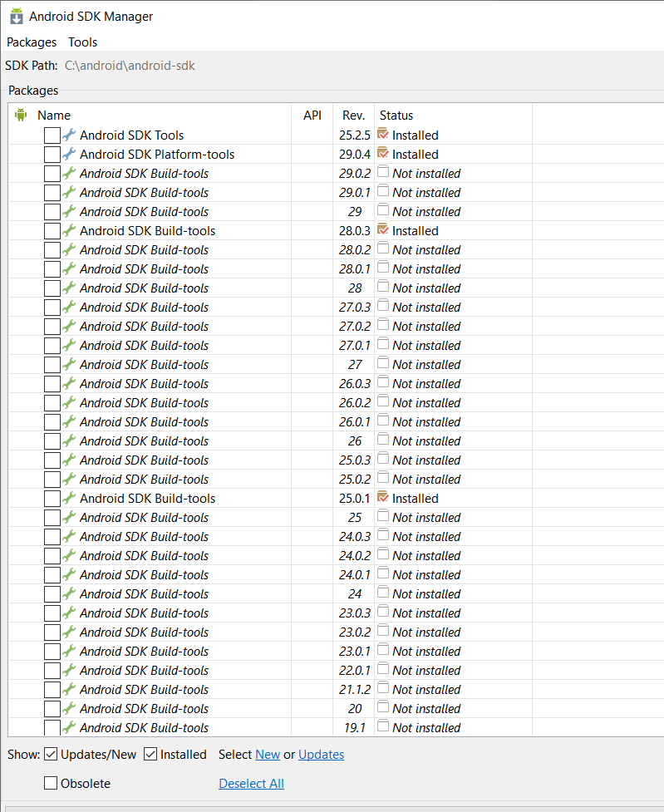The height and width of the screenshot is (812, 664).
Task: Click the blue wrench icon for Android SDK Tools
Action: (x=69, y=135)
